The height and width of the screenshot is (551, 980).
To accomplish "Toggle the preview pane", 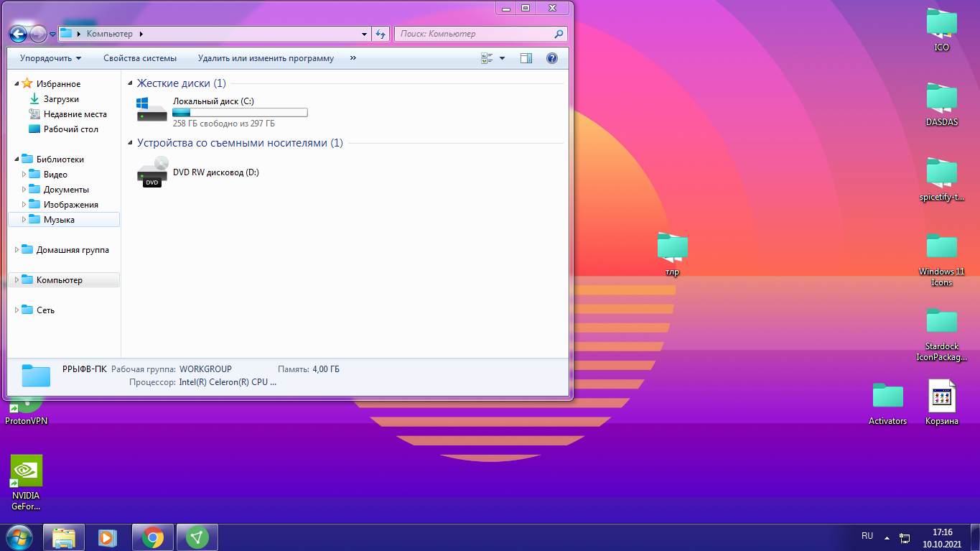I will pyautogui.click(x=526, y=58).
